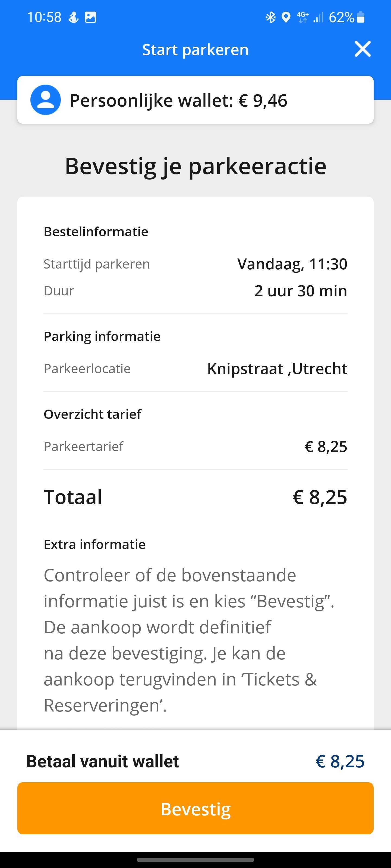391x868 pixels.
Task: Tap the Totaal € 8,25 amount
Action: click(320, 497)
